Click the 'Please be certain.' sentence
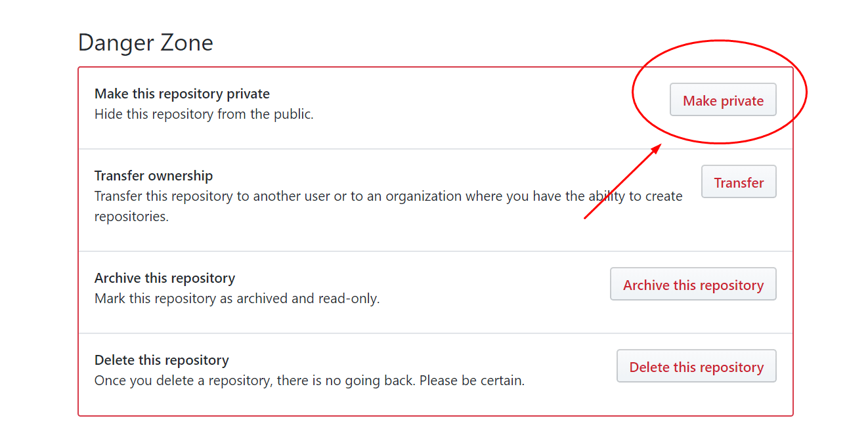The image size is (868, 435). click(x=473, y=381)
